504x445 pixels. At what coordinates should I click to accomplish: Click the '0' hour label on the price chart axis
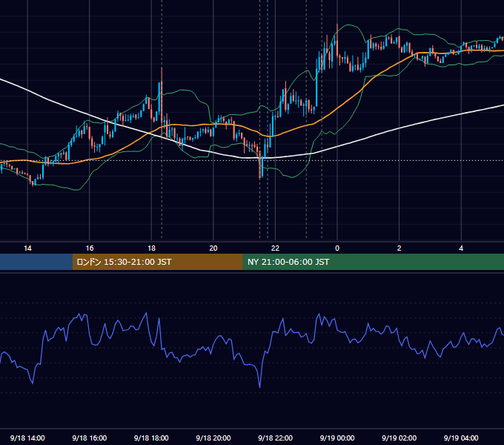click(x=337, y=248)
